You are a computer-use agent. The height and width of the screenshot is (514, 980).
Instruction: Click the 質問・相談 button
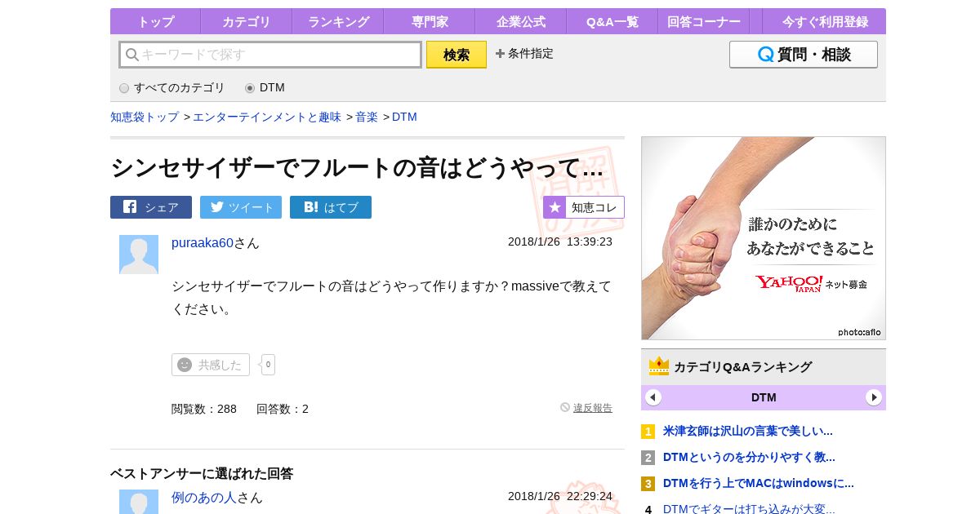[804, 55]
